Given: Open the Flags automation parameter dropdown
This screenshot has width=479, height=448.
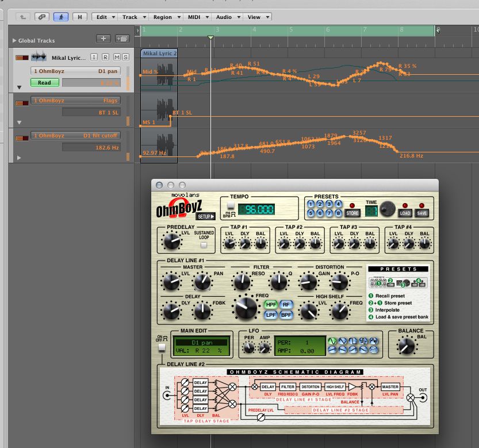Looking at the screenshot, I should pos(75,100).
